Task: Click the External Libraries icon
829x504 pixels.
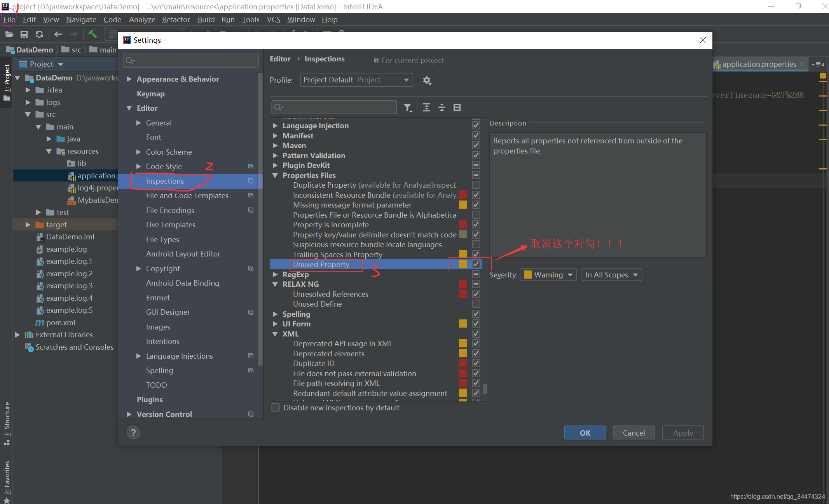Action: click(x=29, y=335)
